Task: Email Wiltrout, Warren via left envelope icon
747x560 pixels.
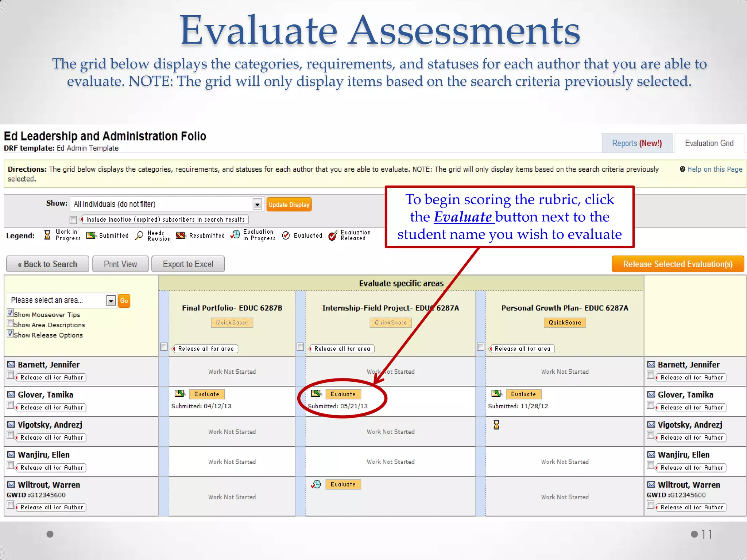Action: pyautogui.click(x=11, y=485)
